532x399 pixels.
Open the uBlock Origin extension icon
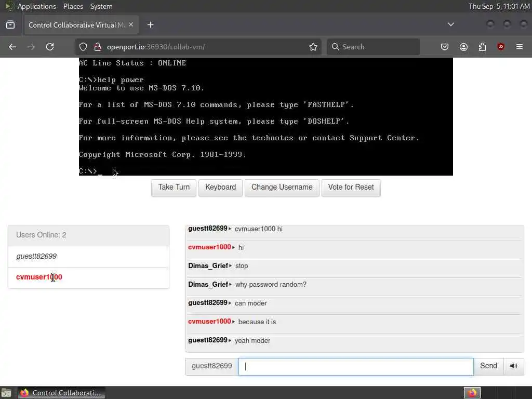click(x=500, y=47)
